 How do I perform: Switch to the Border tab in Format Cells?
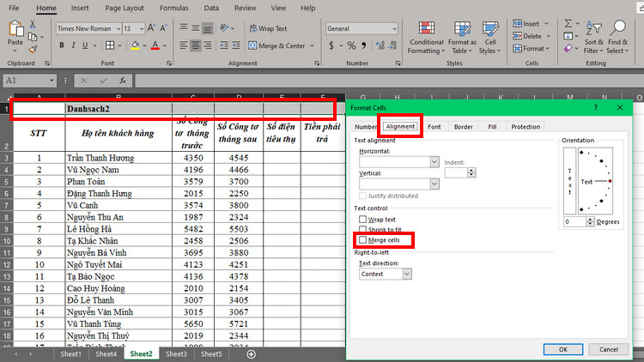[x=464, y=127]
